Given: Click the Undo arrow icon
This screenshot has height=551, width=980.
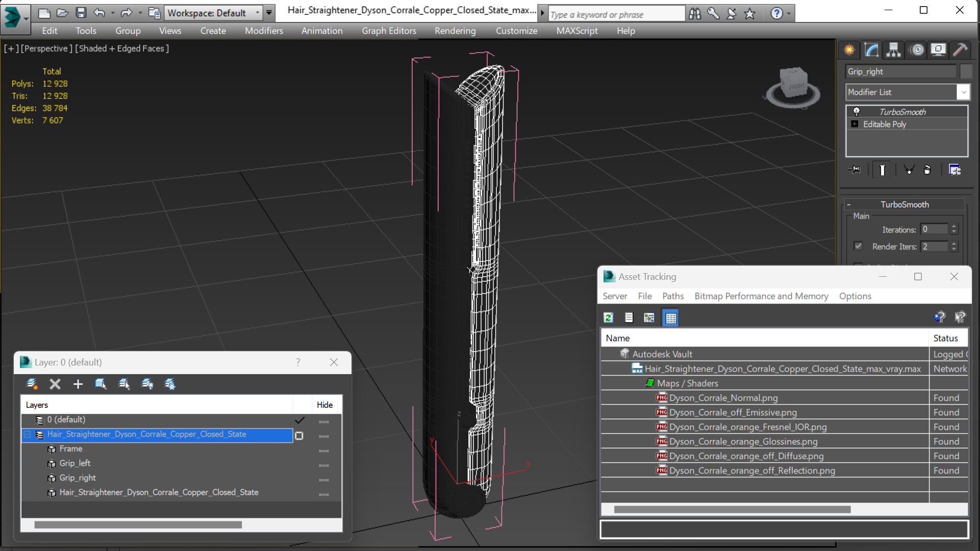Looking at the screenshot, I should (99, 13).
